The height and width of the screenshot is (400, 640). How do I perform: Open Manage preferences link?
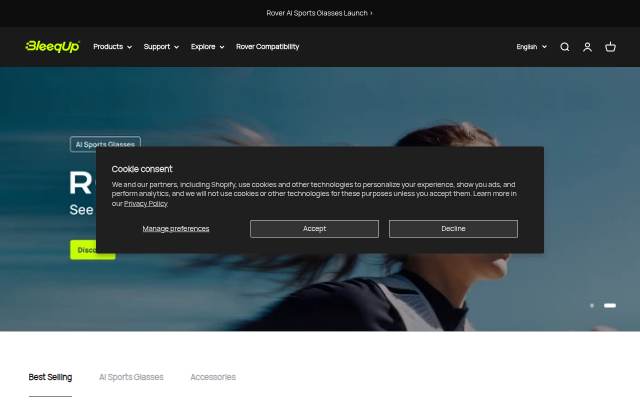[x=176, y=229]
